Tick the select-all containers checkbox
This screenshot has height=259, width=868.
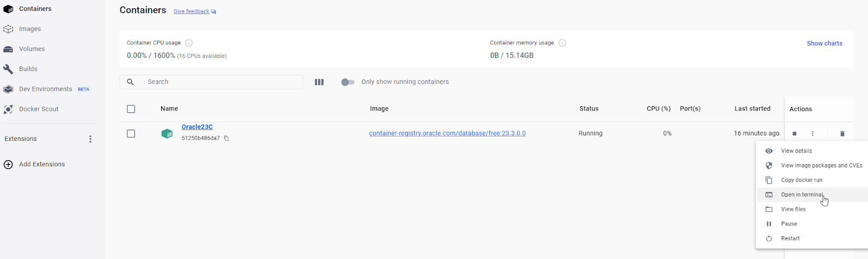point(131,109)
